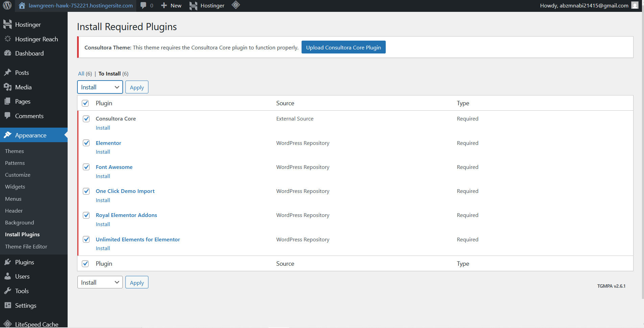Select the Appearance paintbrush icon

[8, 135]
